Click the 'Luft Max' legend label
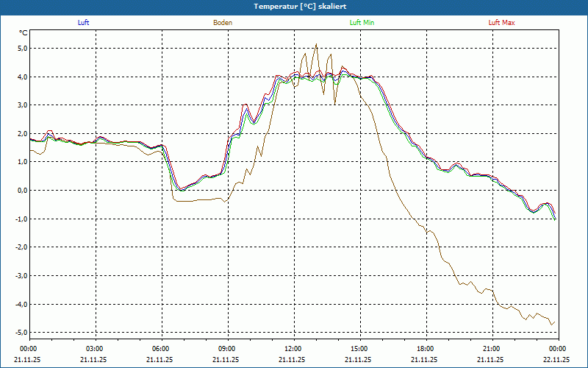This screenshot has height=368, width=588. click(501, 23)
